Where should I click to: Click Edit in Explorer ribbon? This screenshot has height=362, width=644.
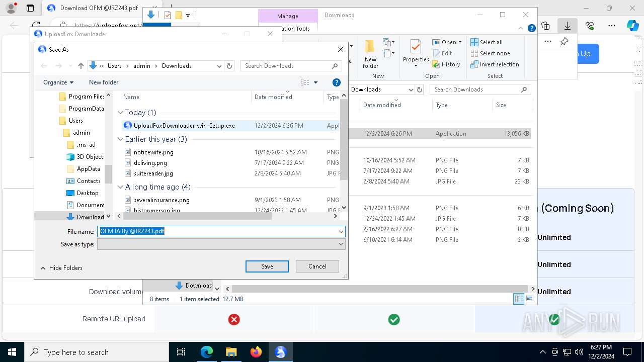[x=442, y=53]
